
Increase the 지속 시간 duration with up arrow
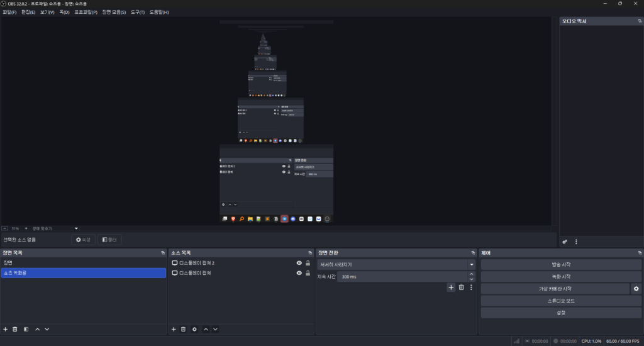click(472, 274)
